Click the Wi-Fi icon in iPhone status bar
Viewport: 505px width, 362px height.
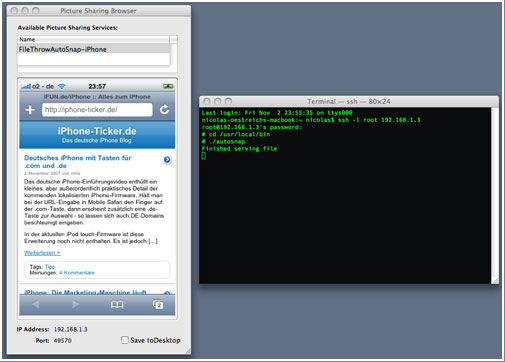click(62, 86)
